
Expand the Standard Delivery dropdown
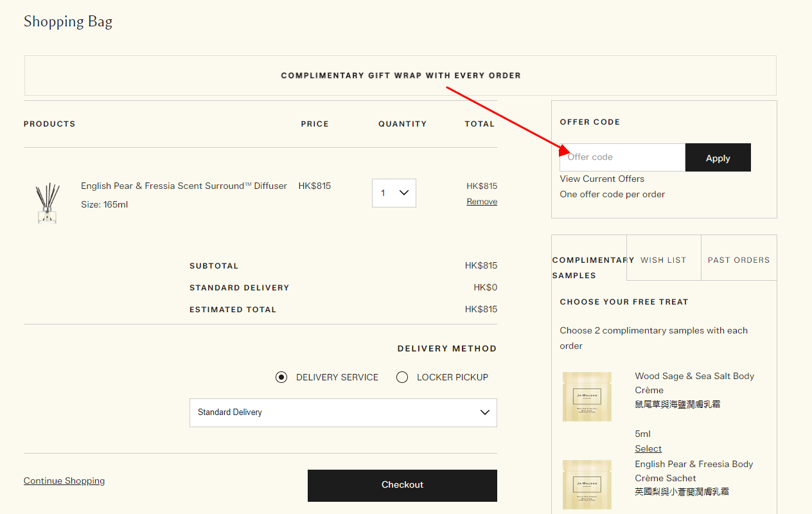[343, 412]
